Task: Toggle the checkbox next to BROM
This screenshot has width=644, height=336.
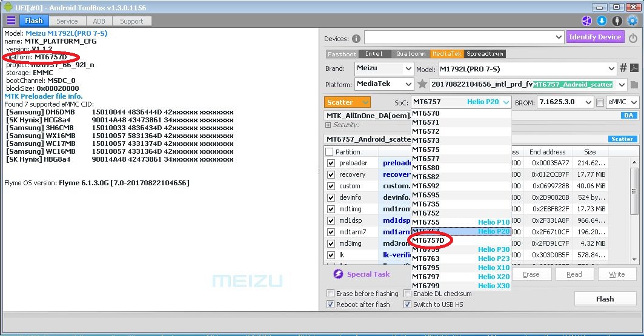Action: [x=600, y=102]
